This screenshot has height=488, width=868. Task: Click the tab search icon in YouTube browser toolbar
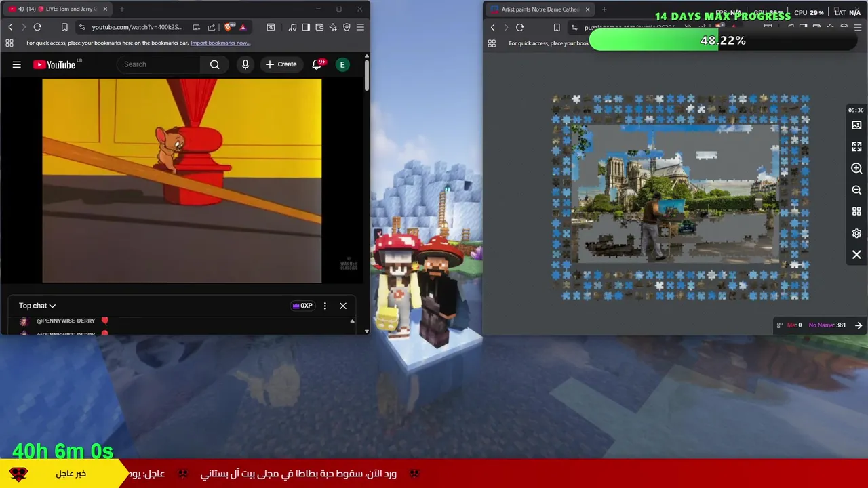[271, 27]
